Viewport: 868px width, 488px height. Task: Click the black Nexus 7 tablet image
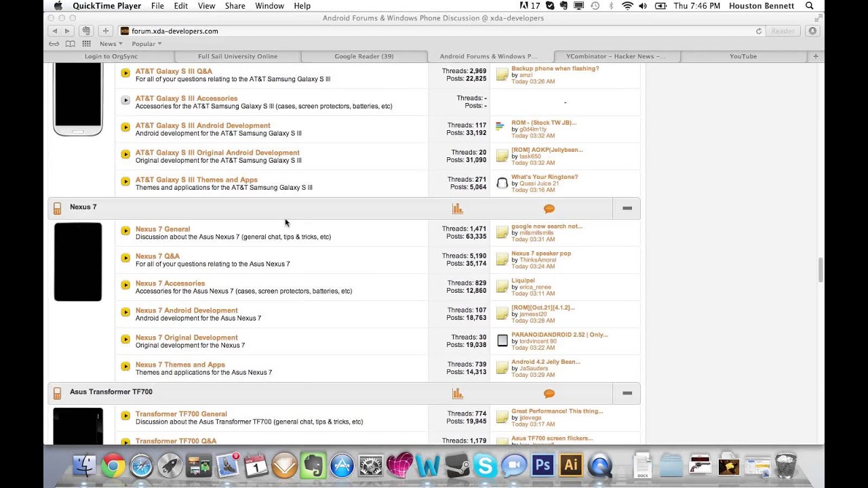tap(78, 262)
